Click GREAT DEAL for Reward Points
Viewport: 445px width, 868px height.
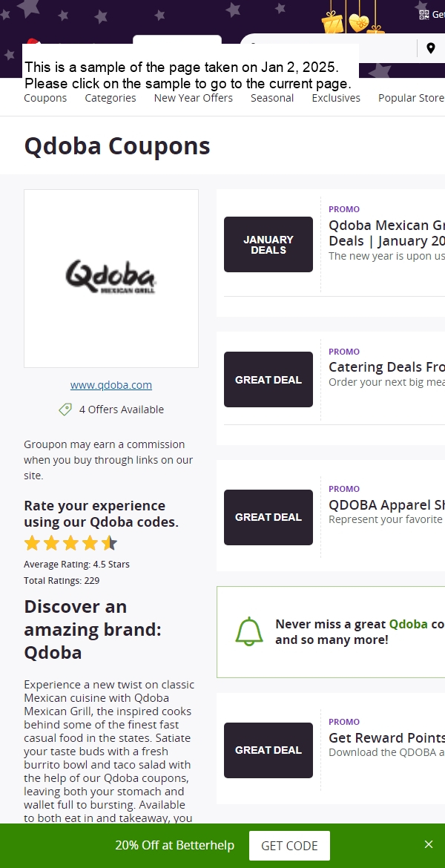point(268,750)
